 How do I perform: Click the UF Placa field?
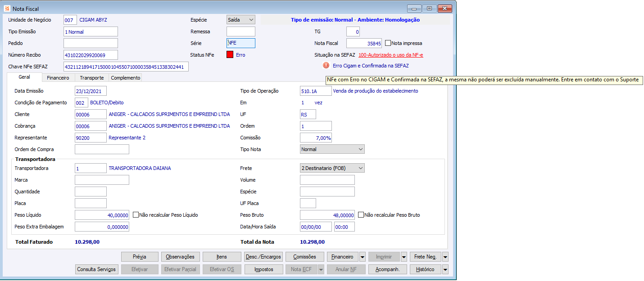[308, 203]
